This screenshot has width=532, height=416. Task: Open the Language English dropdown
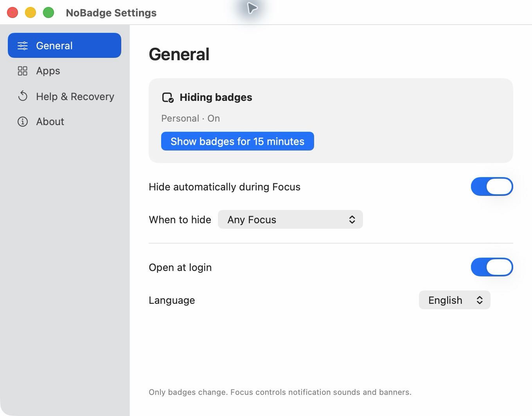point(455,300)
